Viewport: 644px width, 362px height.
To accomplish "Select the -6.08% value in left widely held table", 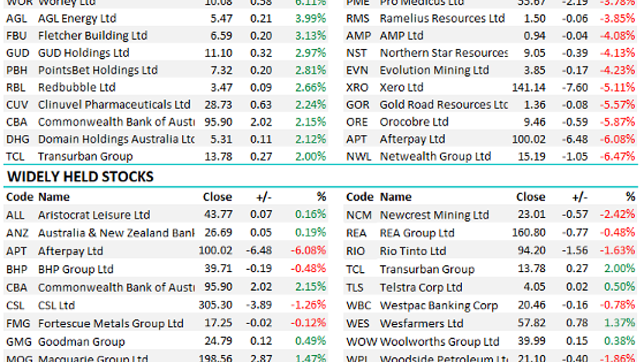I will 308,251.
